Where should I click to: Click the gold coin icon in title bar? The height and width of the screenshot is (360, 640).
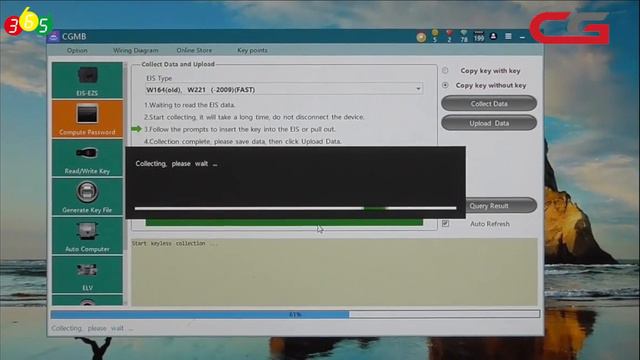click(421, 37)
